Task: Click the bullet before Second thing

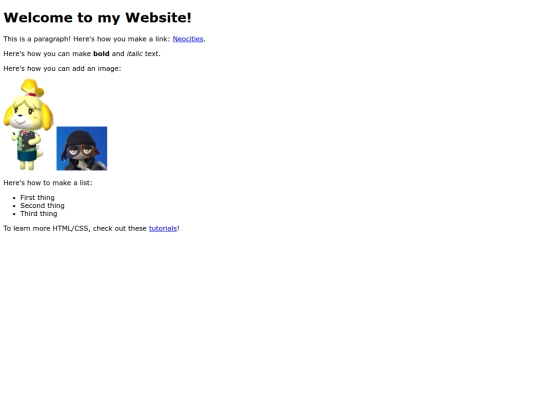Action: coord(14,206)
